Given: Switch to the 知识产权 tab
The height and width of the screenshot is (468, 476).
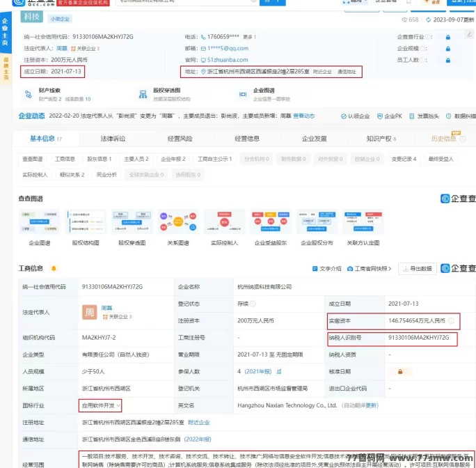Looking at the screenshot, I should tap(381, 139).
